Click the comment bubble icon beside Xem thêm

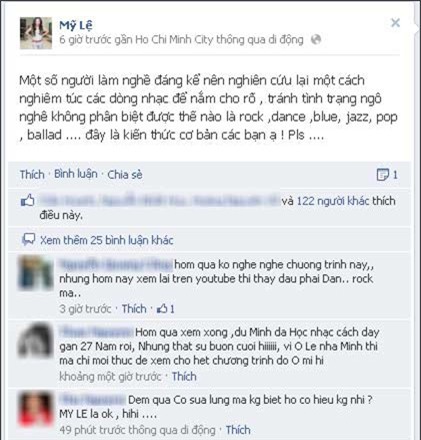click(28, 240)
